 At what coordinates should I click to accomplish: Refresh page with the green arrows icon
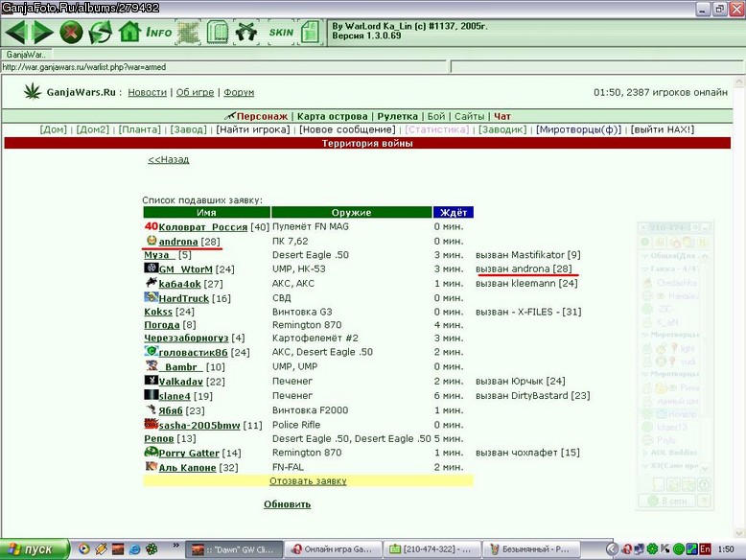pos(101,33)
